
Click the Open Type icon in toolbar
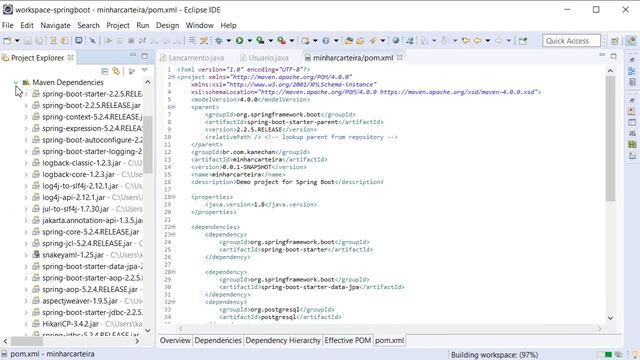pyautogui.click(x=349, y=41)
